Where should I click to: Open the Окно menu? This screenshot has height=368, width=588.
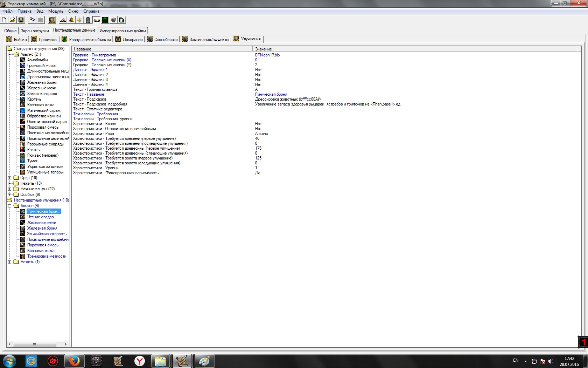pyautogui.click(x=73, y=11)
